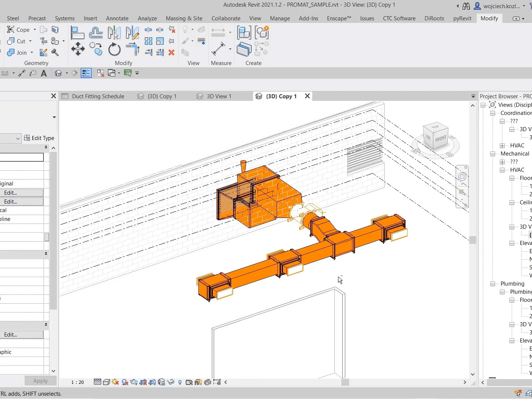Click the Edit Type button
Viewport: 532px width, 399px height.
click(x=39, y=138)
